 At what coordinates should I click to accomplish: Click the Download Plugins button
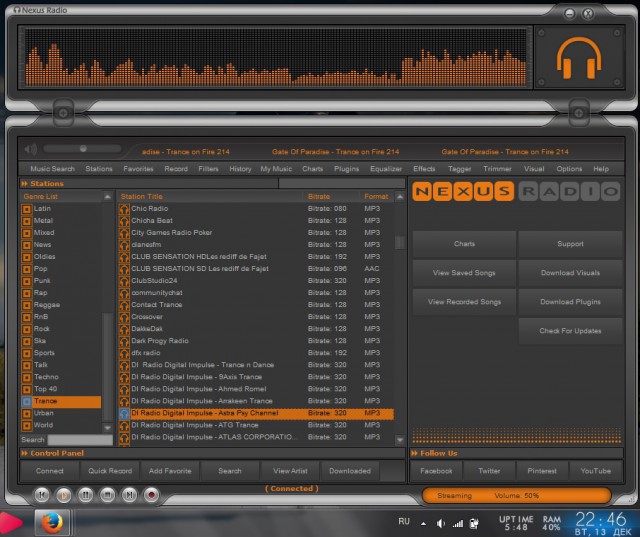(570, 302)
